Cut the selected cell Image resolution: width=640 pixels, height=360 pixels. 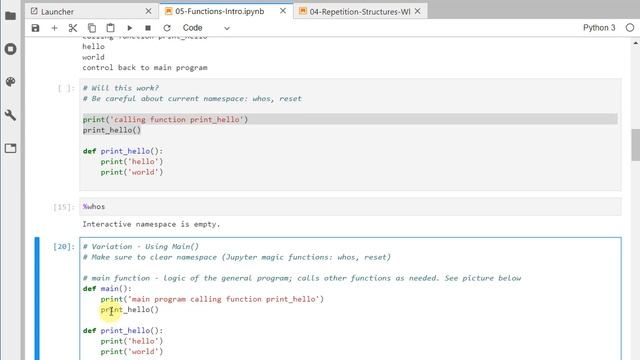(x=73, y=28)
